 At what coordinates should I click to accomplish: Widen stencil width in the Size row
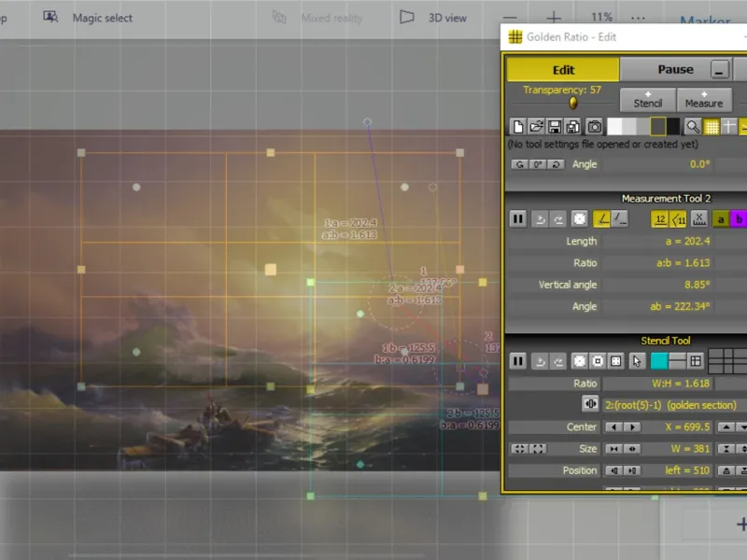(632, 449)
